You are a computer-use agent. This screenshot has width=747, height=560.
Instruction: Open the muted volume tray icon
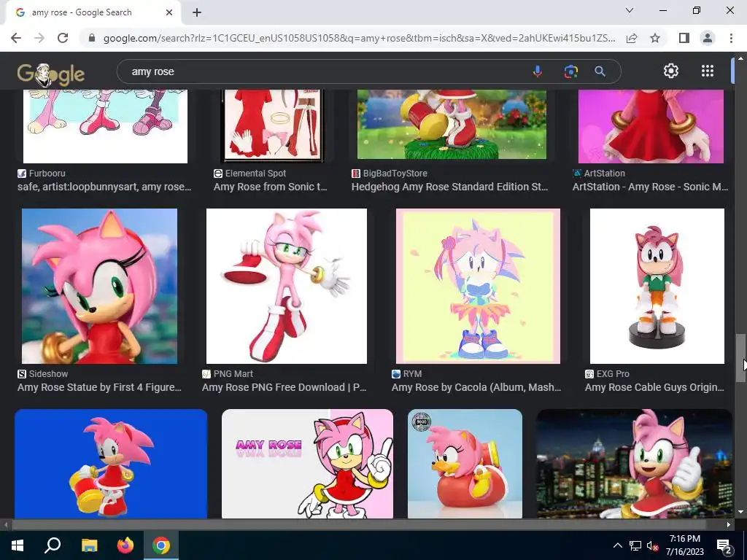click(653, 545)
